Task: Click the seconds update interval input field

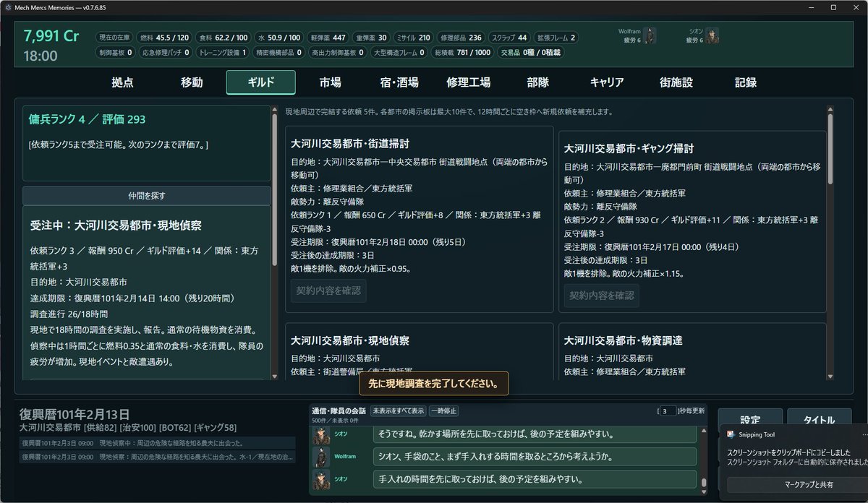Action: click(x=667, y=410)
